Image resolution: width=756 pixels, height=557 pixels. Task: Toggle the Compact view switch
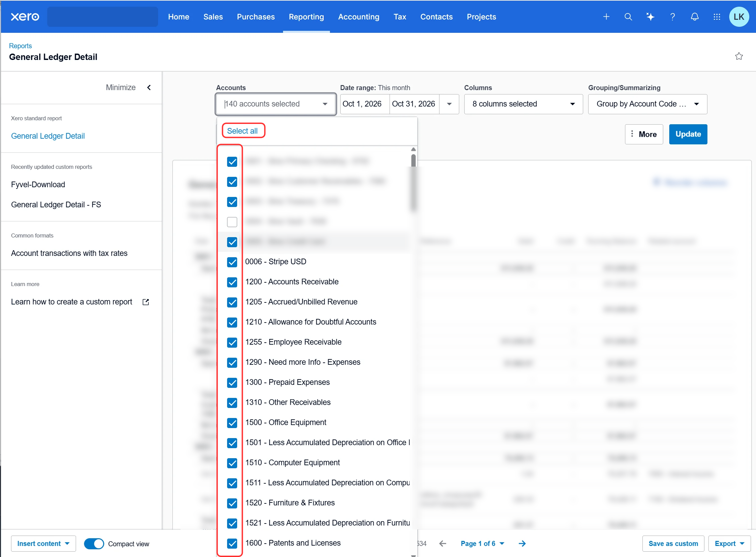click(x=94, y=544)
